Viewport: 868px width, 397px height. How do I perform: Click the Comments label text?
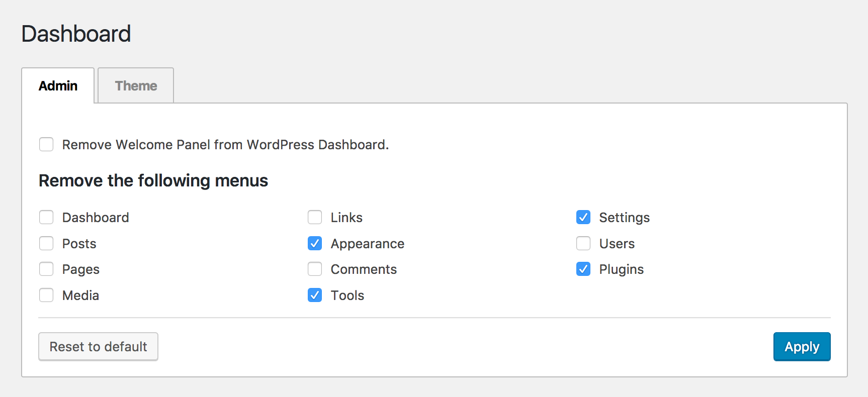[364, 269]
